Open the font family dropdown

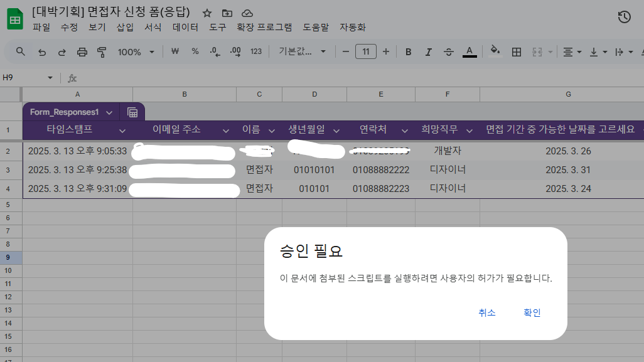pyautogui.click(x=303, y=51)
